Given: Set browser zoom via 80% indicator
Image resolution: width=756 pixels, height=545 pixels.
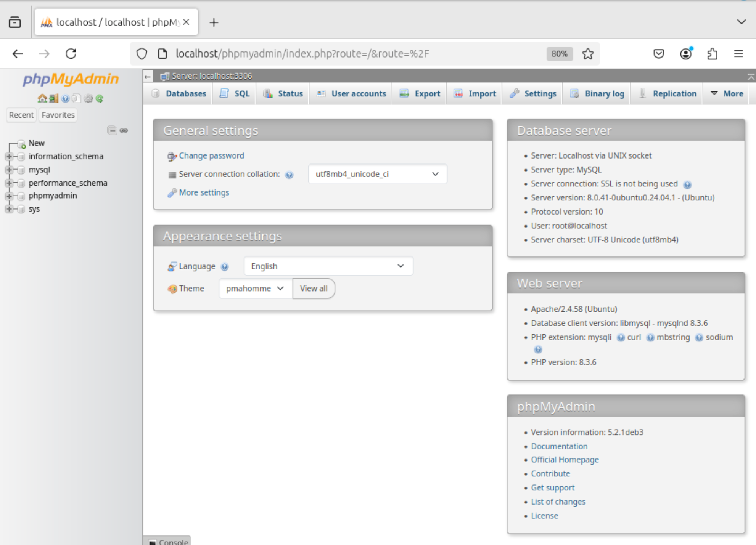Looking at the screenshot, I should pyautogui.click(x=559, y=54).
